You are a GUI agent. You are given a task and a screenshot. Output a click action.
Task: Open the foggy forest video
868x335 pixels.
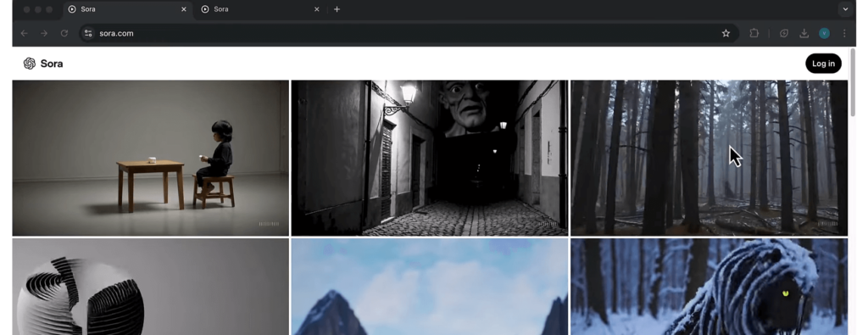tap(709, 158)
